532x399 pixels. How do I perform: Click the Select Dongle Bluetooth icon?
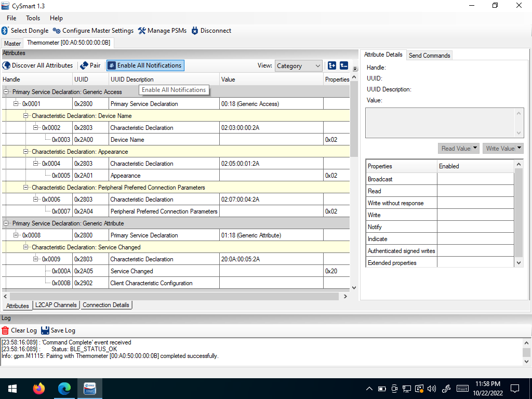point(5,31)
